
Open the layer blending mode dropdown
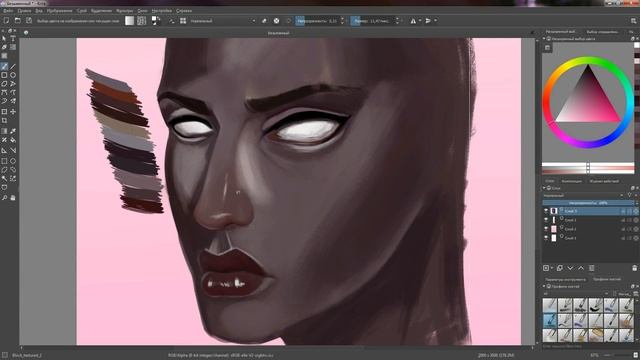point(584,196)
